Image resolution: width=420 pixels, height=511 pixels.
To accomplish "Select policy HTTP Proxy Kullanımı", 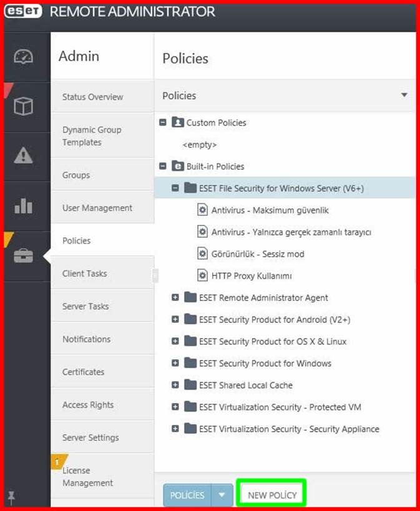I will tap(252, 275).
